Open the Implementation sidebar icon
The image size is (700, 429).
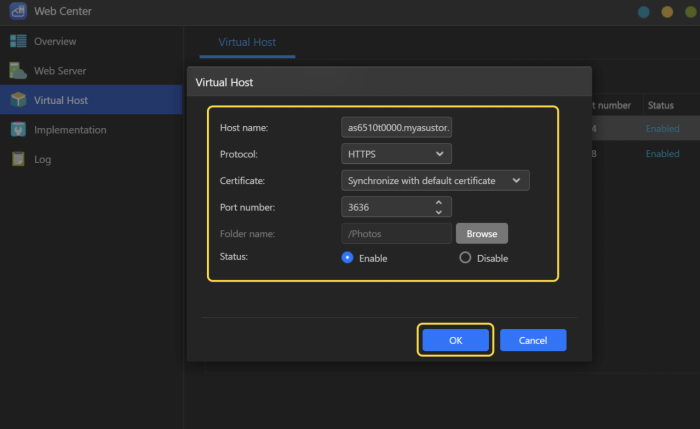[18, 129]
